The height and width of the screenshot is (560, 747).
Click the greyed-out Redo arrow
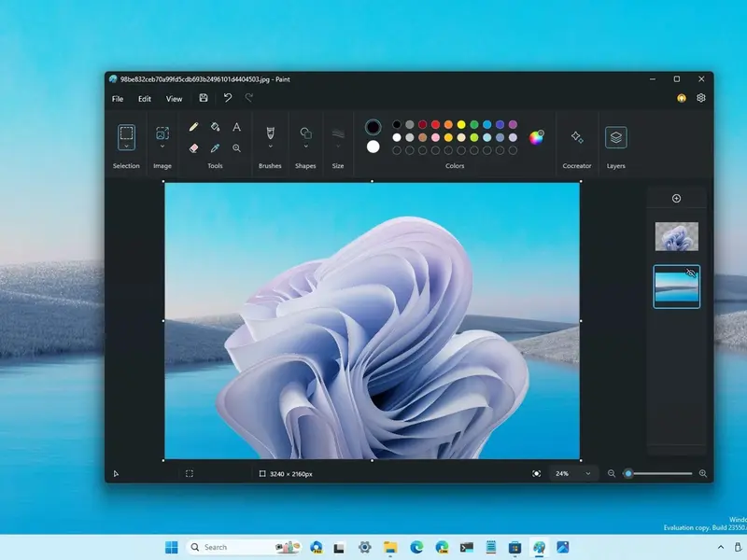click(248, 98)
